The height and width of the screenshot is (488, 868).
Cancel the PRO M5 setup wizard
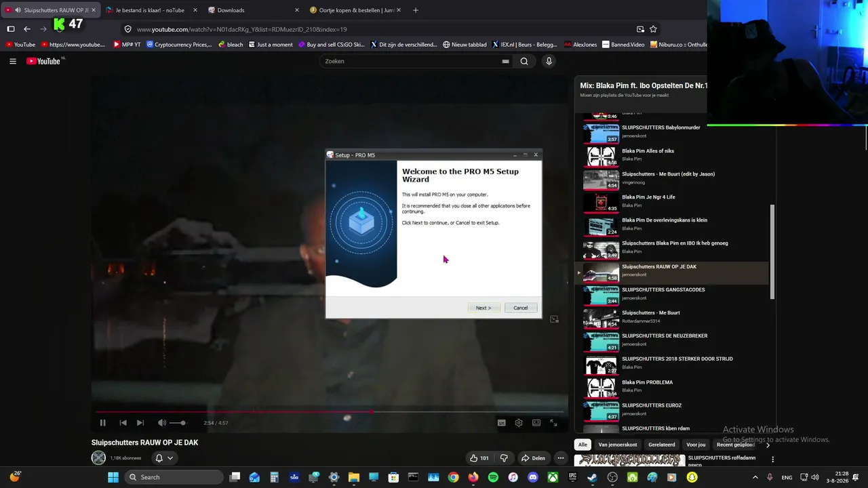click(520, 308)
